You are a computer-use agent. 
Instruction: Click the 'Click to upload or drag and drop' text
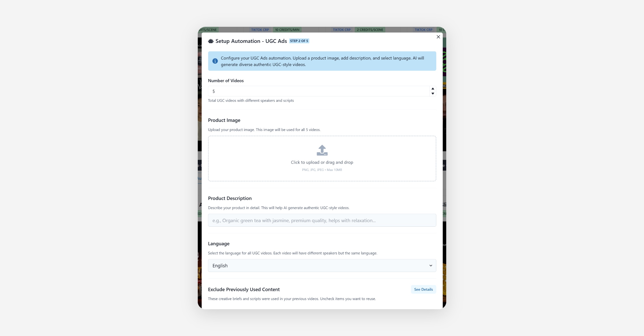click(x=322, y=162)
